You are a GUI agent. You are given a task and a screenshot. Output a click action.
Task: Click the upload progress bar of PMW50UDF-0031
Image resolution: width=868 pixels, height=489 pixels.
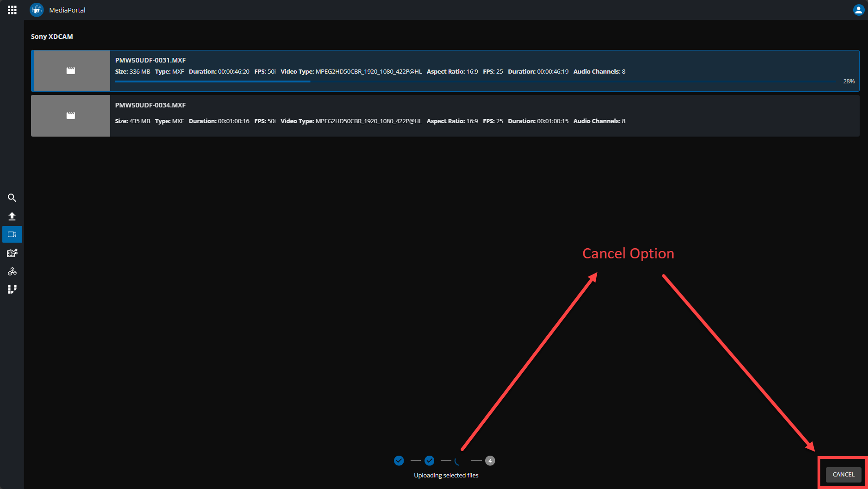click(477, 81)
